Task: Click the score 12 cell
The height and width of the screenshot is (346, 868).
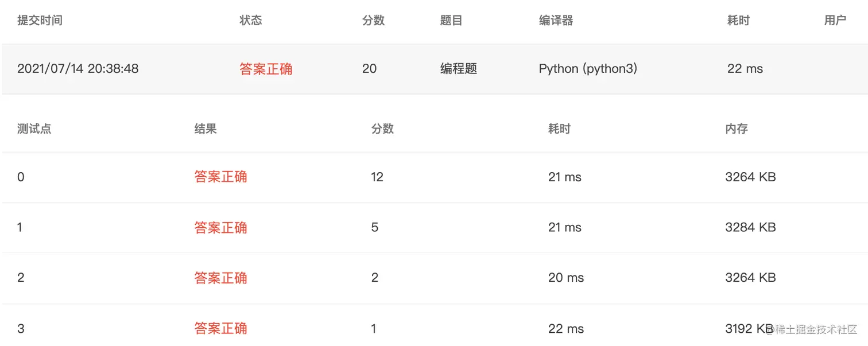Action: (x=377, y=177)
